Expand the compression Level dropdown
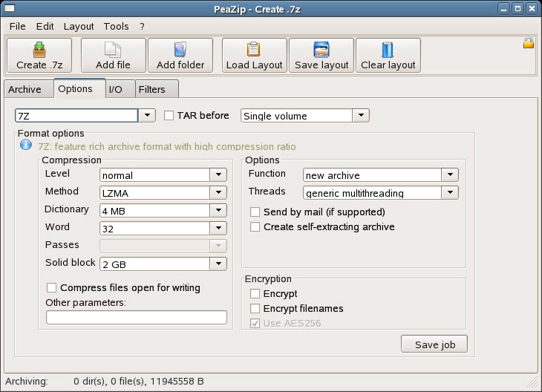Image resolution: width=542 pixels, height=392 pixels. (218, 175)
